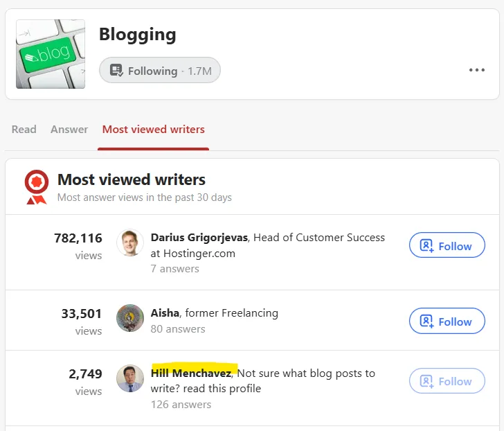Switch to the Answer tab
Image resolution: width=504 pixels, height=431 pixels.
click(x=69, y=130)
